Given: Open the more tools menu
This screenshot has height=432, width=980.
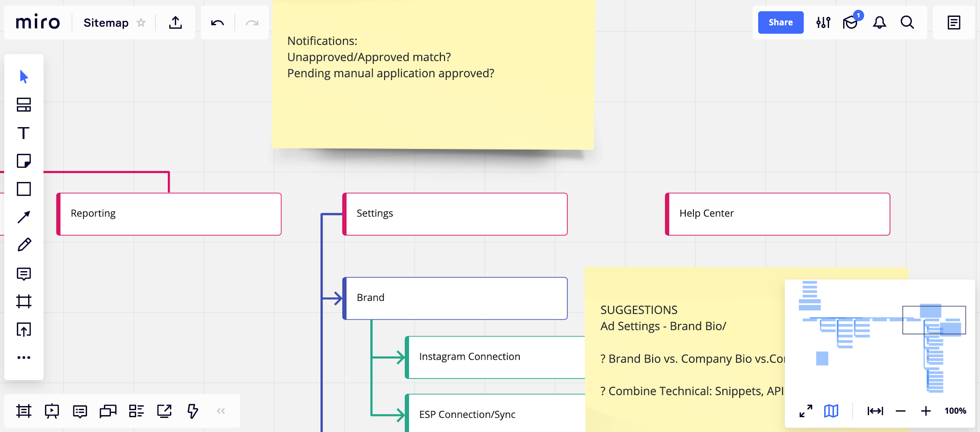Looking at the screenshot, I should coord(24,357).
